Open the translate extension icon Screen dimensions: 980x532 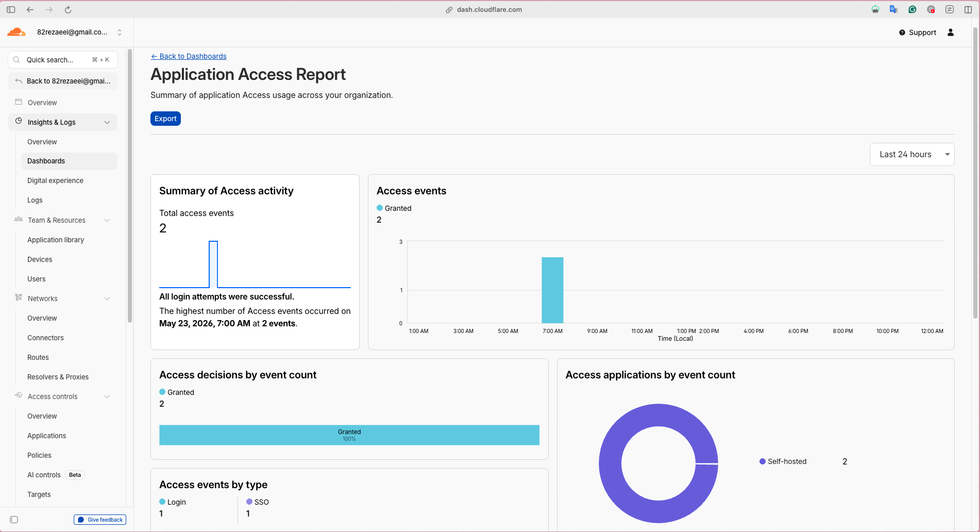[893, 9]
